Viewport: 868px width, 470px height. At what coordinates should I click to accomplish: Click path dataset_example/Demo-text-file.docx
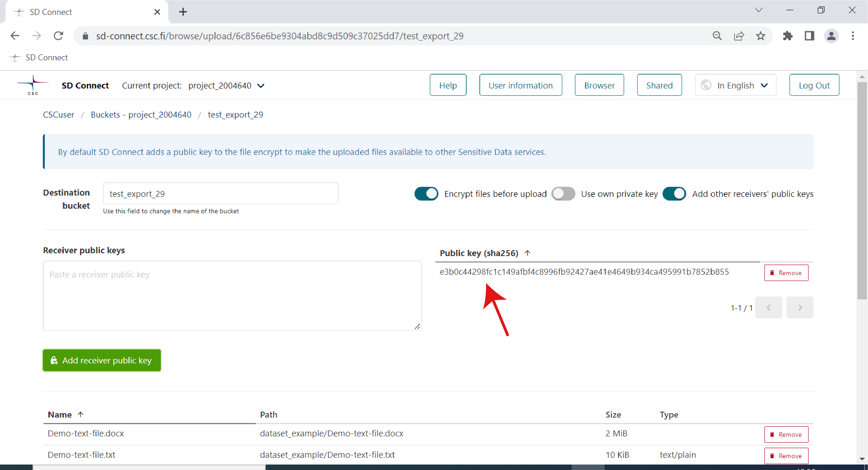click(332, 433)
